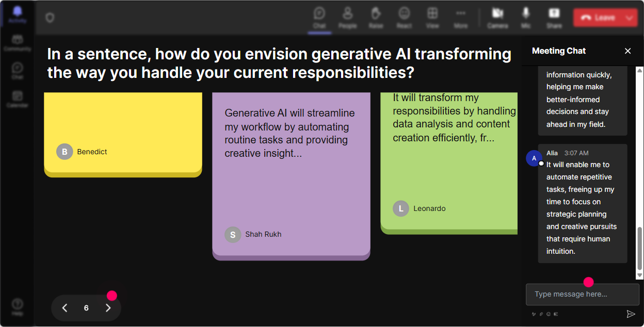Click the slide number 6 indicator
Image resolution: width=644 pixels, height=327 pixels.
[86, 308]
